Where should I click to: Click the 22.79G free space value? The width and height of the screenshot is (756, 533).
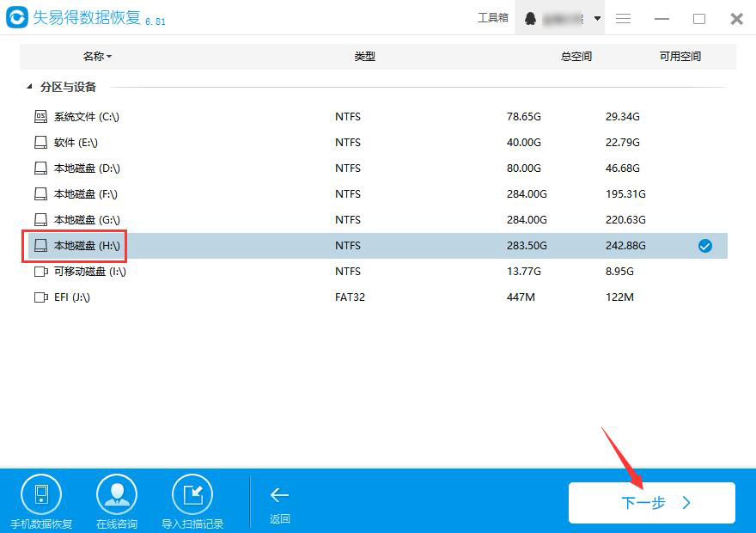pyautogui.click(x=623, y=143)
